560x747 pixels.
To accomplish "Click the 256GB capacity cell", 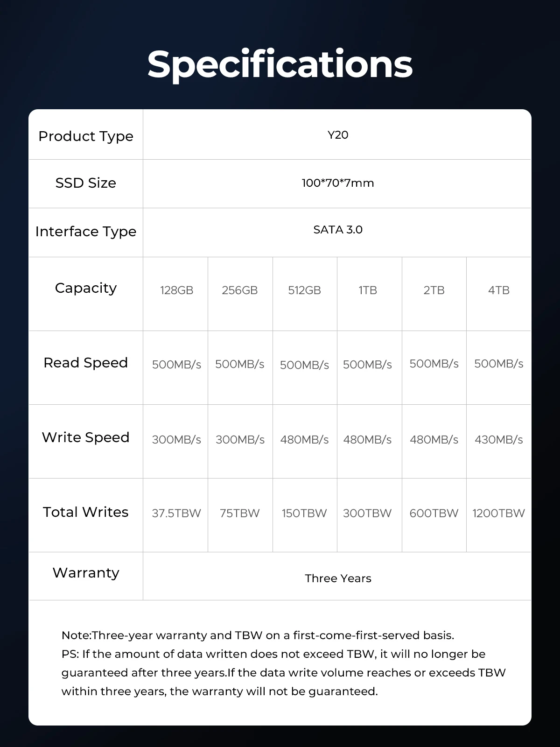I will pyautogui.click(x=240, y=290).
